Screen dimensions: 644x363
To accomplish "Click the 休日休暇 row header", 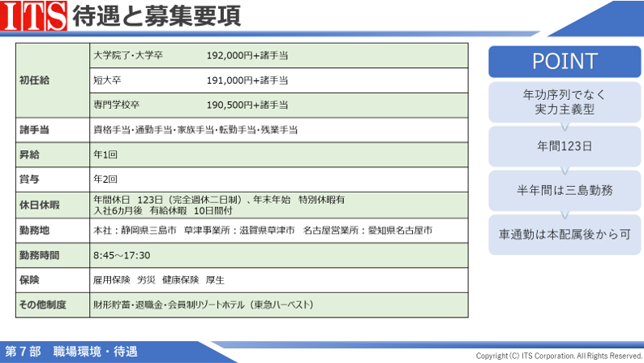I will click(53, 205).
